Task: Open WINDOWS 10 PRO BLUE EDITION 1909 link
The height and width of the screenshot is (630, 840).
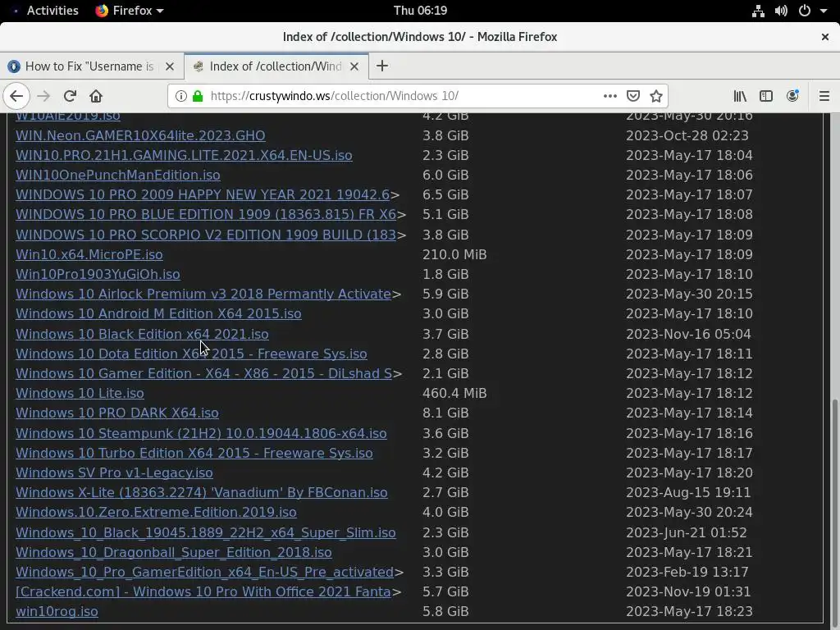Action: [206, 214]
